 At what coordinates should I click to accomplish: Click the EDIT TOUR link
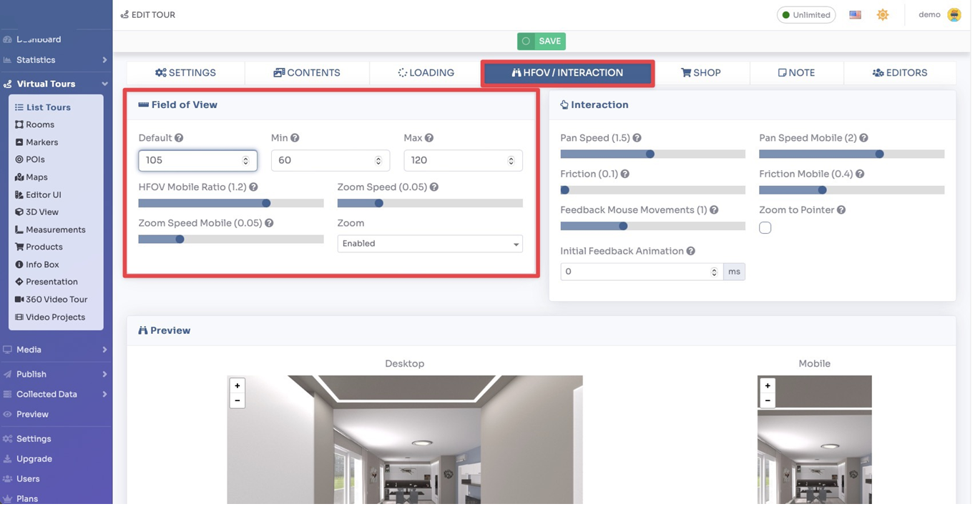tap(147, 14)
